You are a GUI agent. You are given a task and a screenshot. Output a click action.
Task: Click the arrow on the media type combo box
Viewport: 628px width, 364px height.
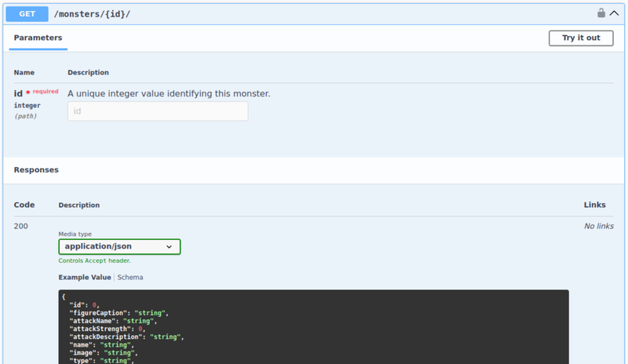click(169, 246)
